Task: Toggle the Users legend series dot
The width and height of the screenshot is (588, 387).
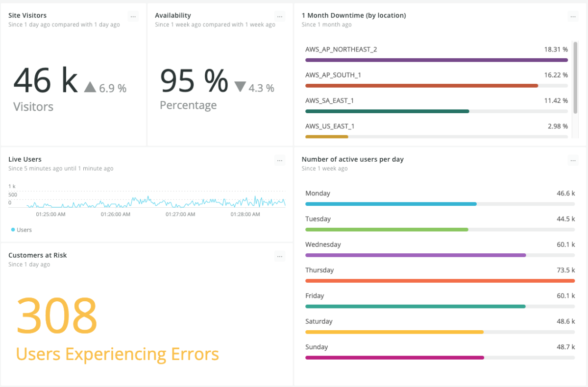Action: click(13, 230)
